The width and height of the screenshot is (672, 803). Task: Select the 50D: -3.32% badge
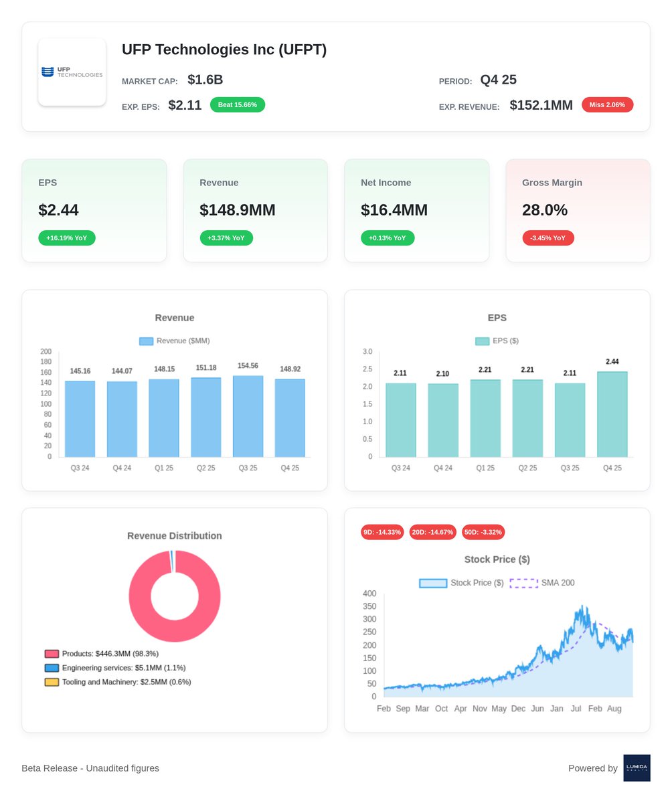point(483,532)
